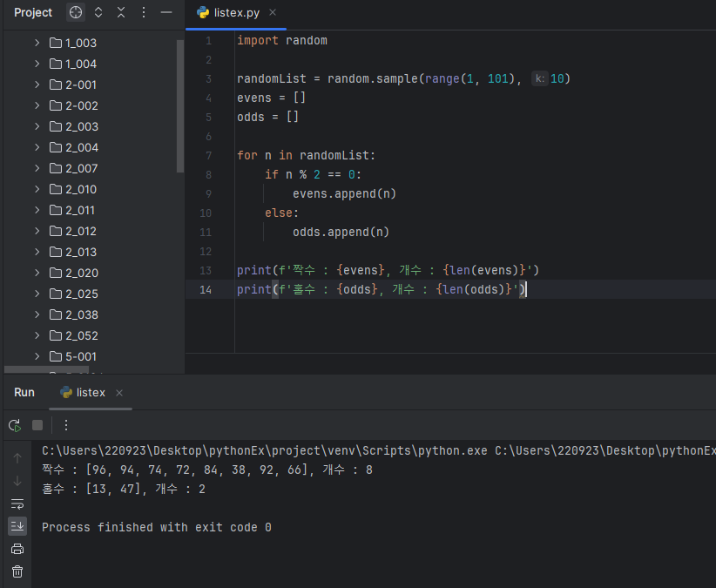Click the 'else:' line in editor
The width and height of the screenshot is (716, 588).
coord(281,213)
